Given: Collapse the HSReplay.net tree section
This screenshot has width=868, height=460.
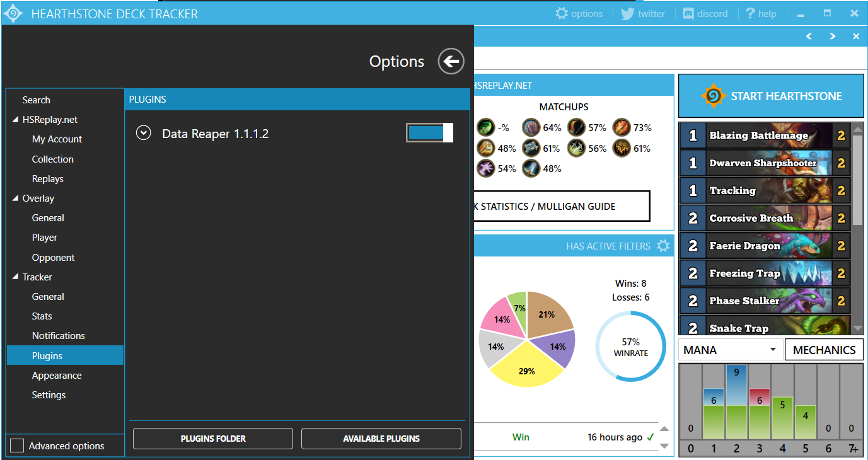Looking at the screenshot, I should click(15, 120).
